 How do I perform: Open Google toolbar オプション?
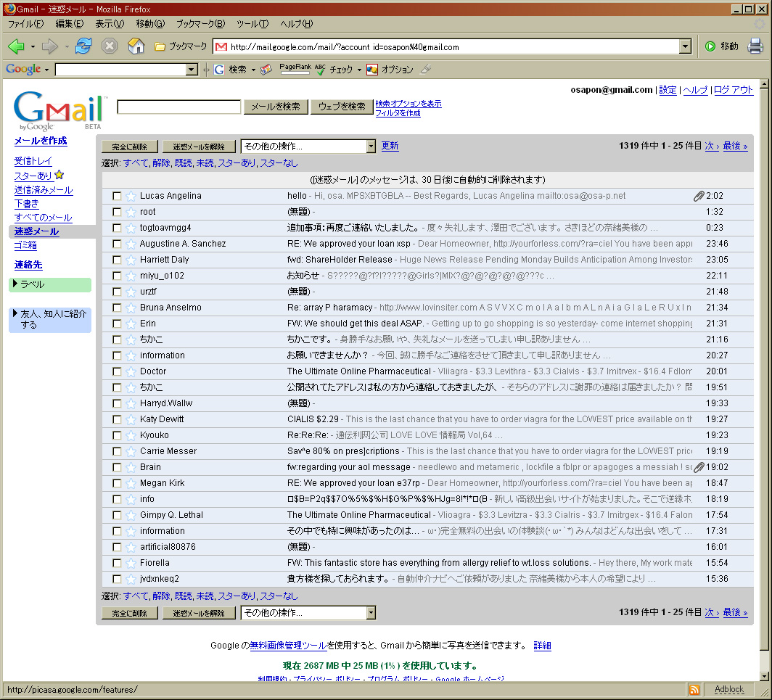390,70
